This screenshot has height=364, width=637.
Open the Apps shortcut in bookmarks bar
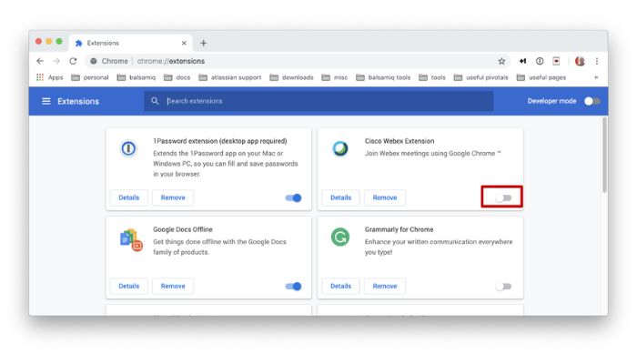[x=49, y=77]
